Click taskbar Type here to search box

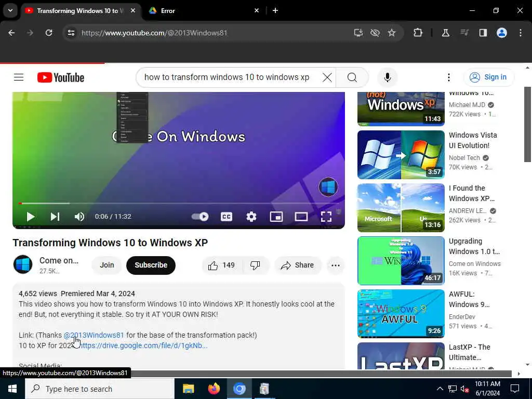100,389
